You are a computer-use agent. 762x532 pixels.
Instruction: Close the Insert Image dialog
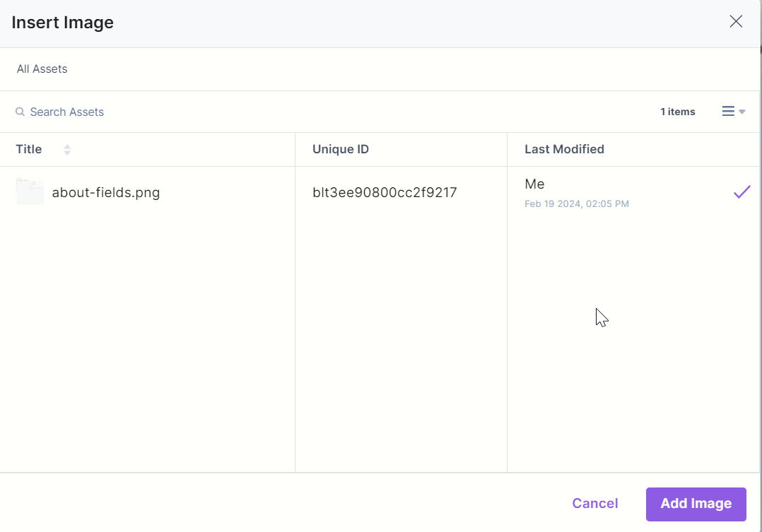click(x=736, y=21)
